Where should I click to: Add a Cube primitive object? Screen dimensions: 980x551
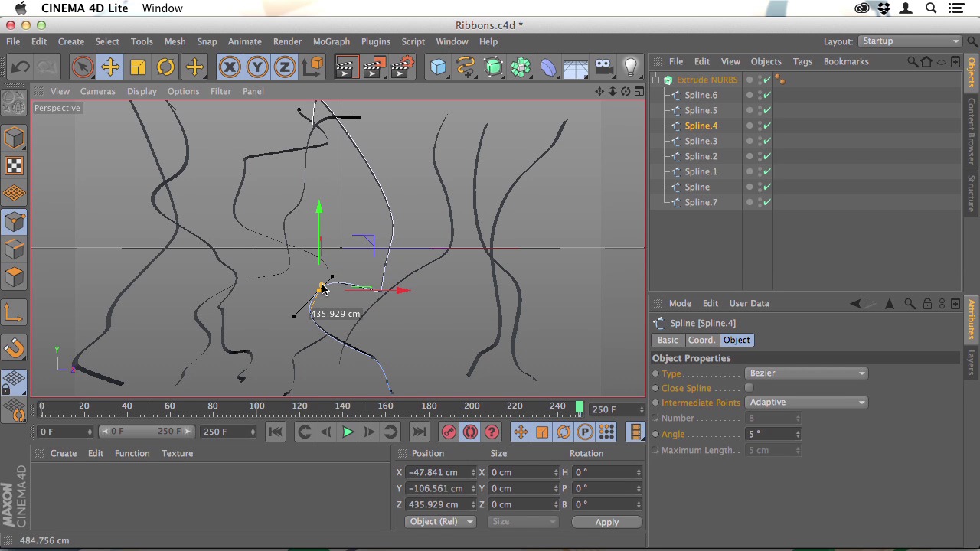(x=438, y=67)
